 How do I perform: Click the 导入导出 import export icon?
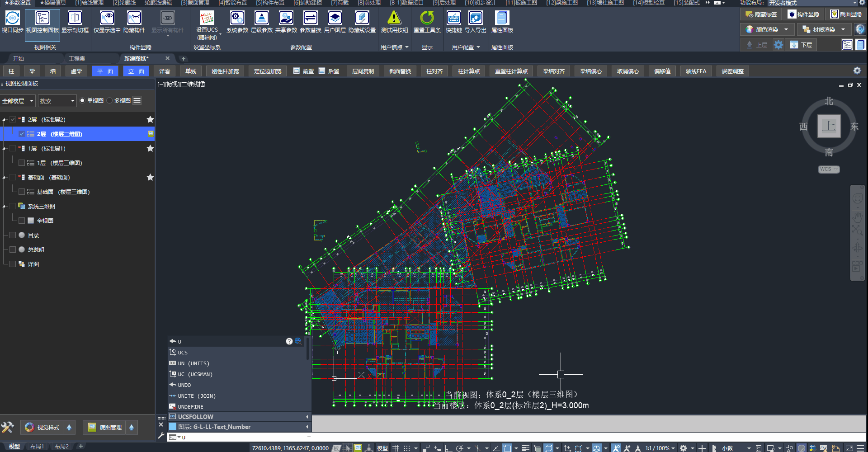click(x=475, y=19)
